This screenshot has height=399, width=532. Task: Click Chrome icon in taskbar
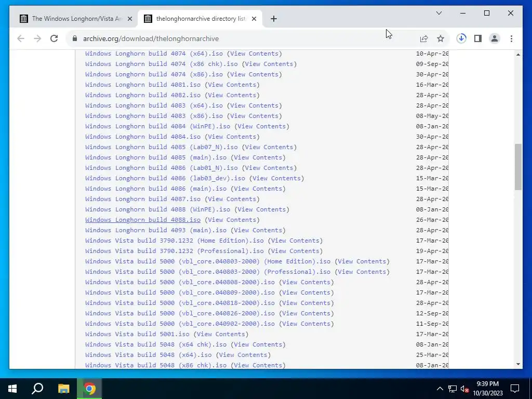coord(89,389)
